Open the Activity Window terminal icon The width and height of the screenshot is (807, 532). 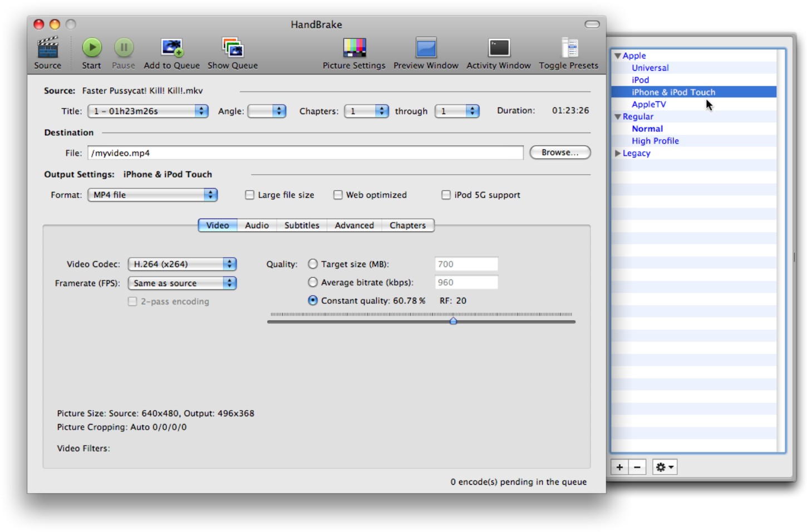point(499,48)
